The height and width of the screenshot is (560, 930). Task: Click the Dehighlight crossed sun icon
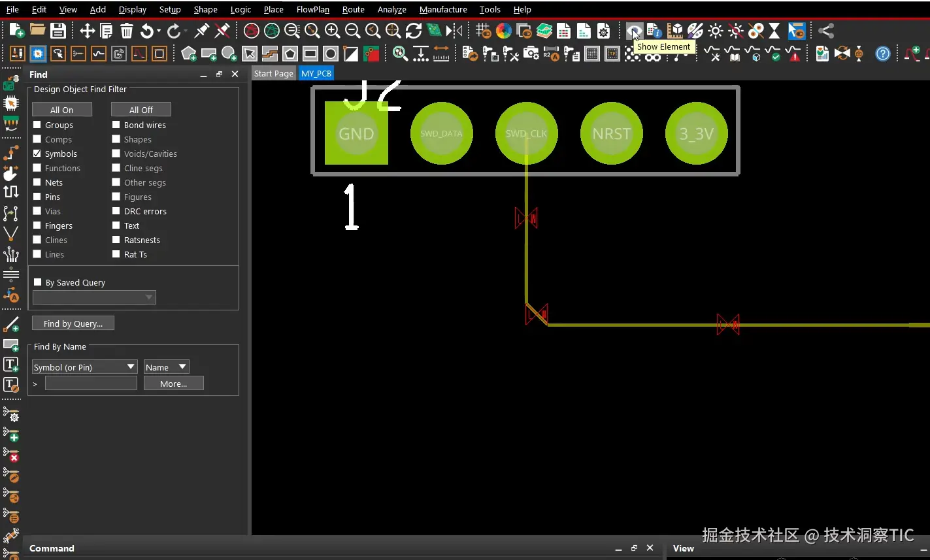pos(736,31)
